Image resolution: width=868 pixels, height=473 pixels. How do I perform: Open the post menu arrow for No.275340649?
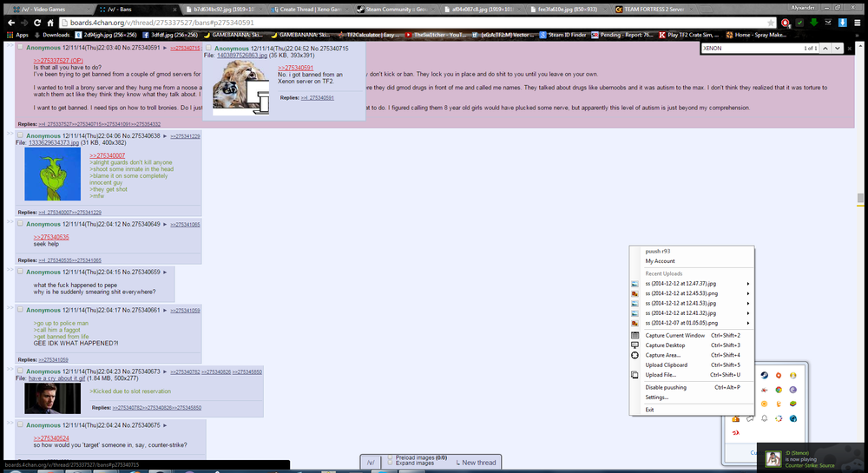pos(165,225)
